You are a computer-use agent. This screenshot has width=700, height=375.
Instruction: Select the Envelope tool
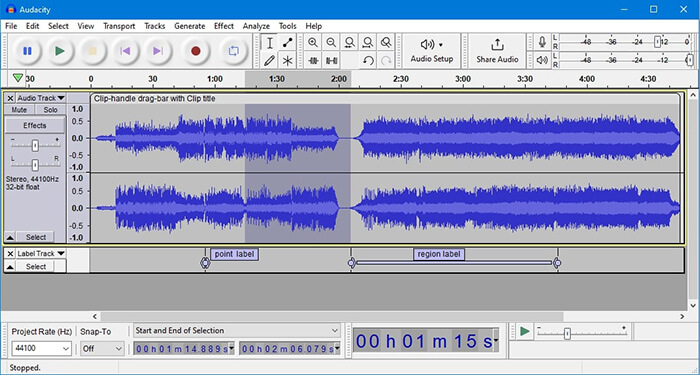[288, 43]
